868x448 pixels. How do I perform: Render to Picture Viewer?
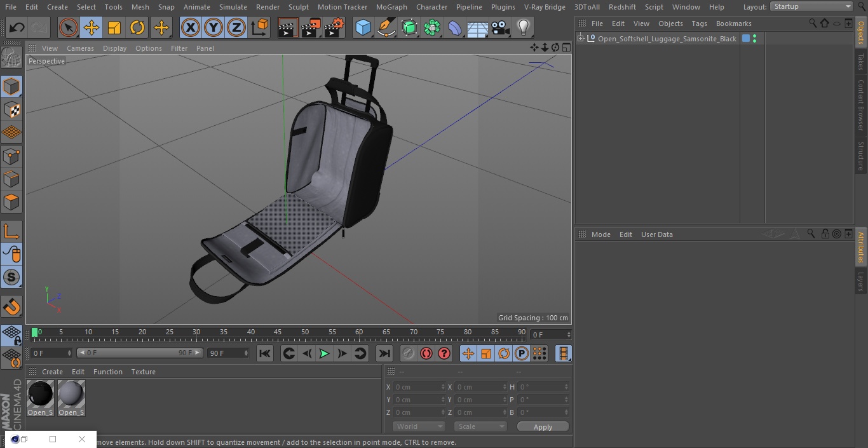[x=311, y=27]
